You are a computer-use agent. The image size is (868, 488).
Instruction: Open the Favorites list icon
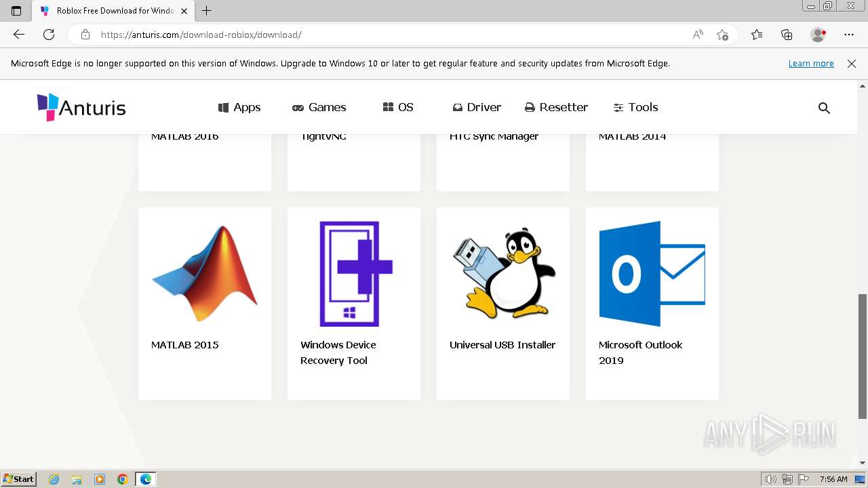tap(757, 35)
